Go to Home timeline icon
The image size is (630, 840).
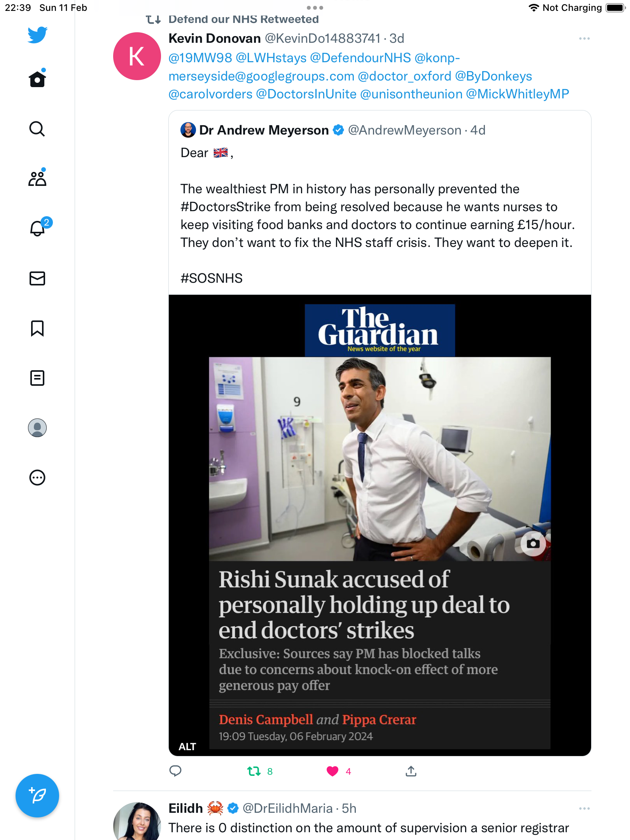click(x=37, y=79)
